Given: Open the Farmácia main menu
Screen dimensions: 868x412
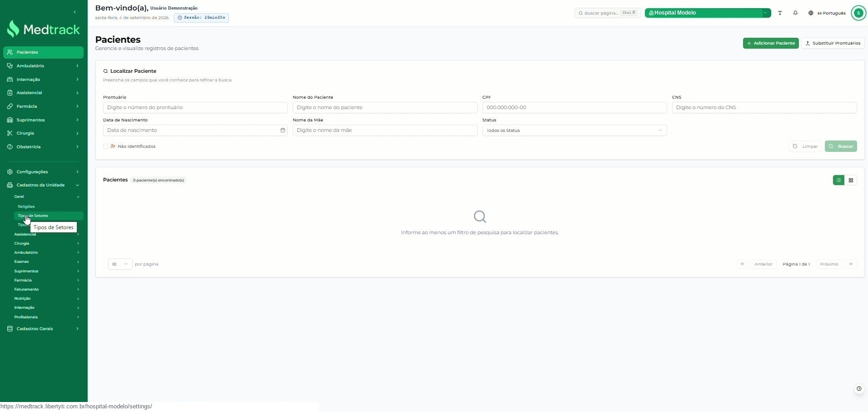Looking at the screenshot, I should [x=44, y=106].
